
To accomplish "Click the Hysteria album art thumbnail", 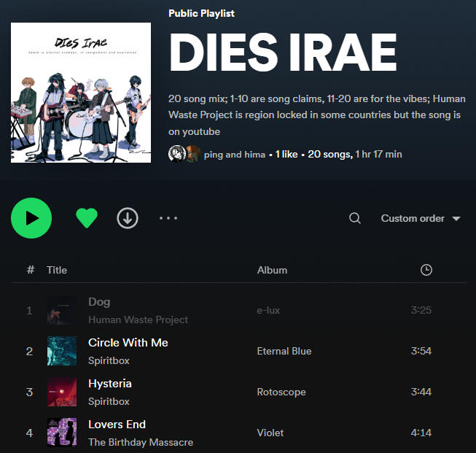I will 62,392.
